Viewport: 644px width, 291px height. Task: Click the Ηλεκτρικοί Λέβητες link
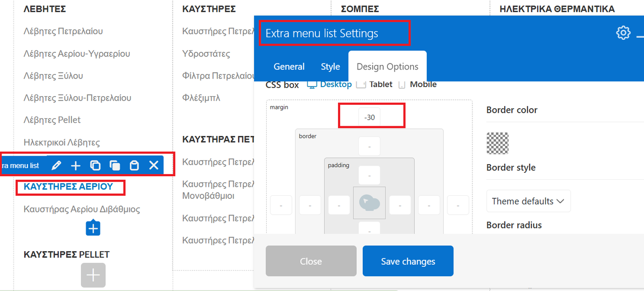coord(62,142)
